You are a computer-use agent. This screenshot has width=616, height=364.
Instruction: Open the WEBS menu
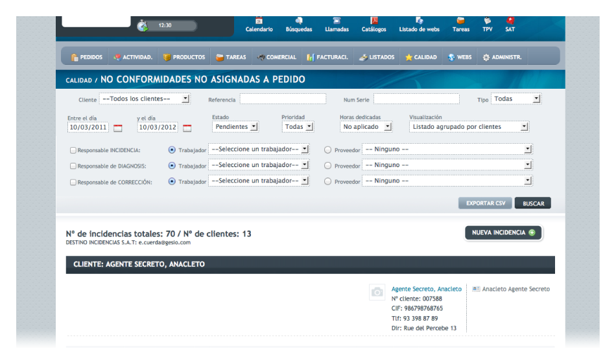click(x=460, y=57)
